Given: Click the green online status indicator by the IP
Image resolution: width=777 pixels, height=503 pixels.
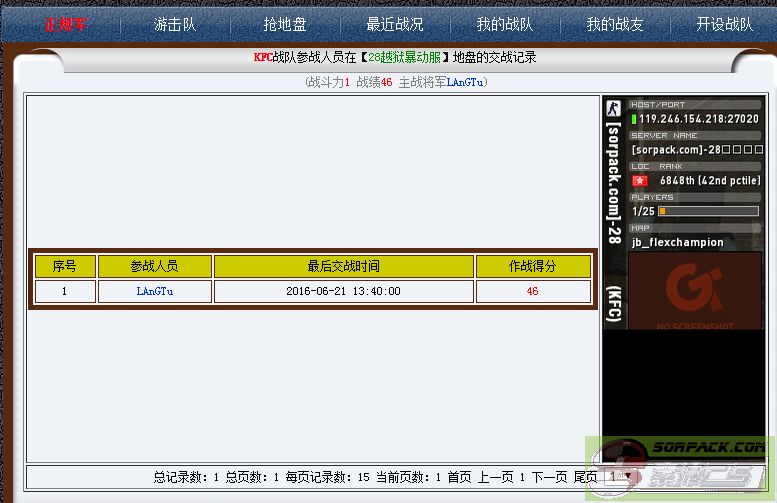Looking at the screenshot, I should [x=634, y=119].
